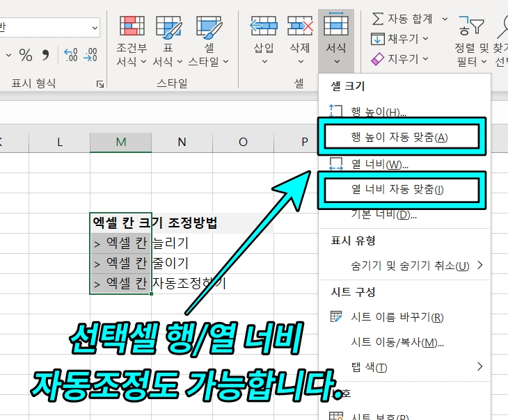508x420 pixels.
Task: Open the number format combo box
Action: pos(49,28)
